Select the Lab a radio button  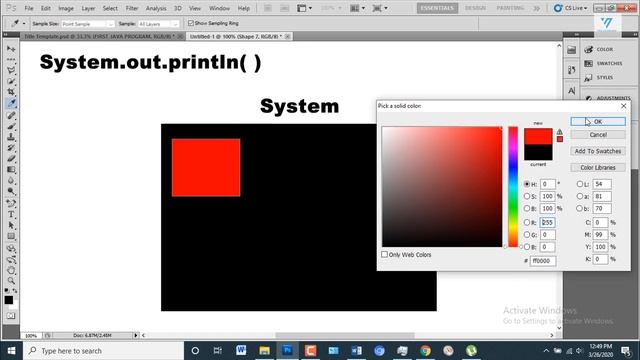[x=580, y=196]
